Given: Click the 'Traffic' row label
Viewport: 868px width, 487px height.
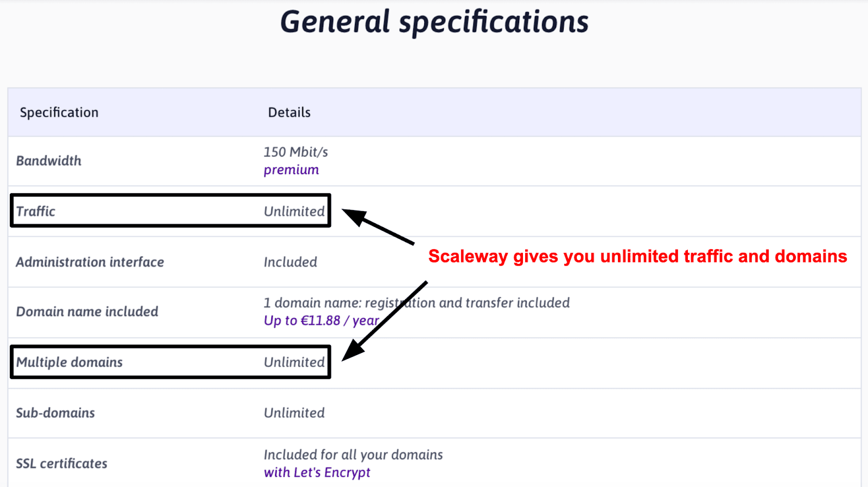Looking at the screenshot, I should pos(36,211).
